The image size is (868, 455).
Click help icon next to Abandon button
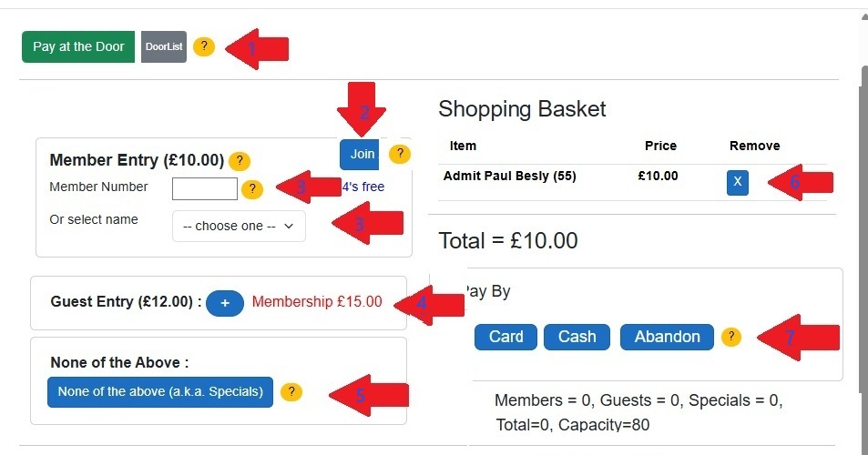(x=730, y=337)
